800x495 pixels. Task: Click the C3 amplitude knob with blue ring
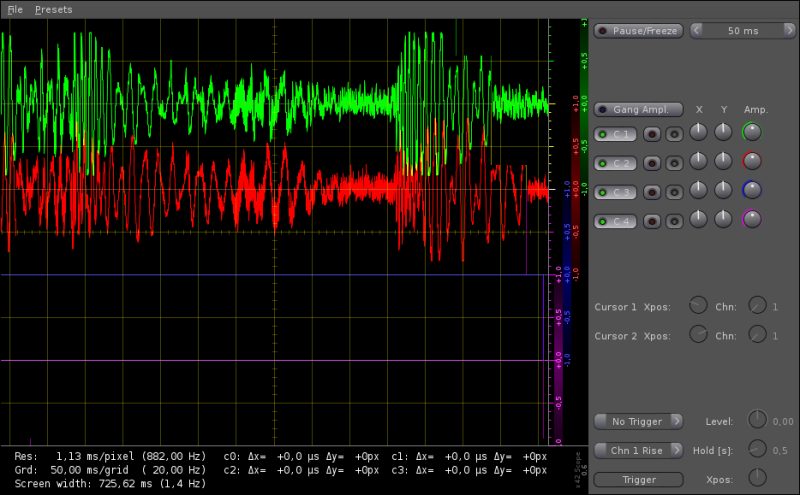click(752, 190)
